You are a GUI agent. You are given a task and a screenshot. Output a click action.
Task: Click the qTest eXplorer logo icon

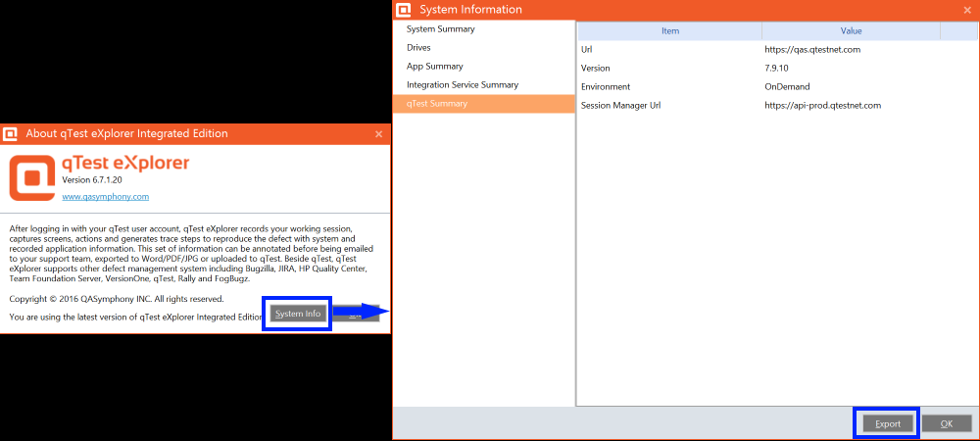point(31,178)
